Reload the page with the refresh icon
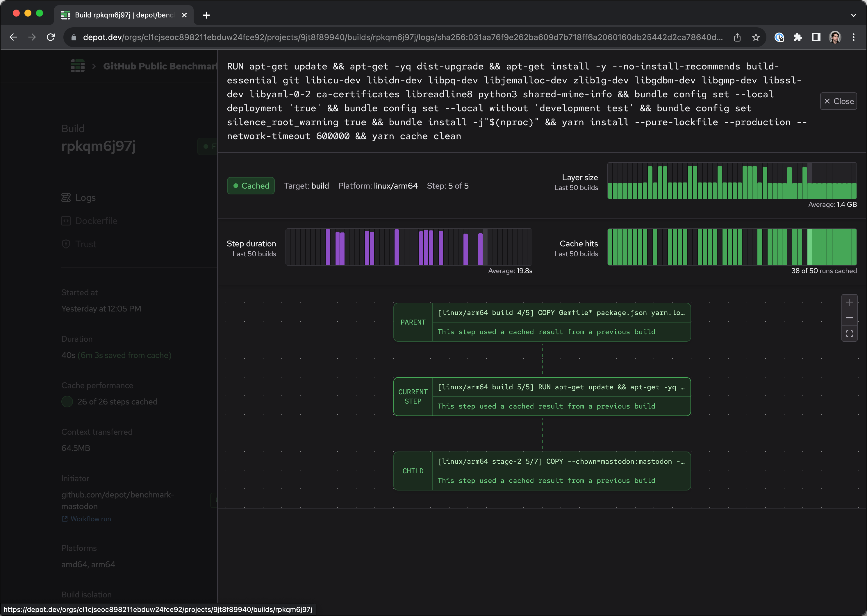The width and height of the screenshot is (867, 616). coord(51,37)
